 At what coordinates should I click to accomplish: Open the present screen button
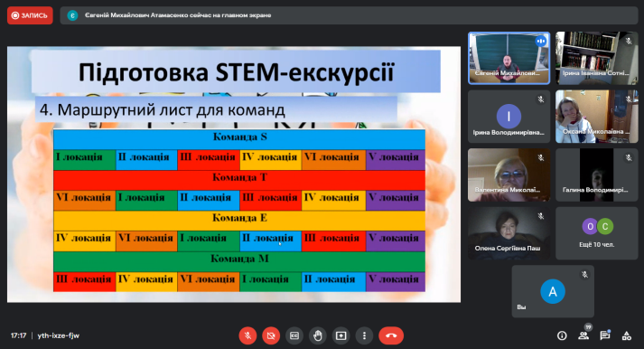[341, 335]
